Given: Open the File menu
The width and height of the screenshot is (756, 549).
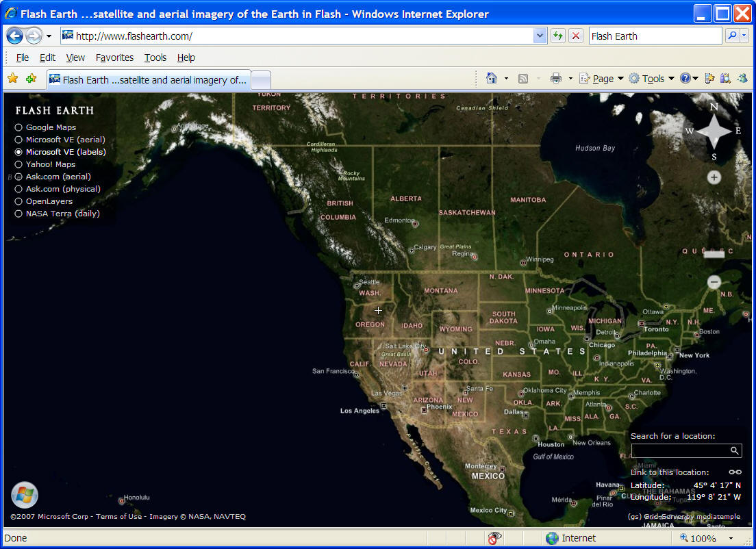Looking at the screenshot, I should tap(22, 58).
